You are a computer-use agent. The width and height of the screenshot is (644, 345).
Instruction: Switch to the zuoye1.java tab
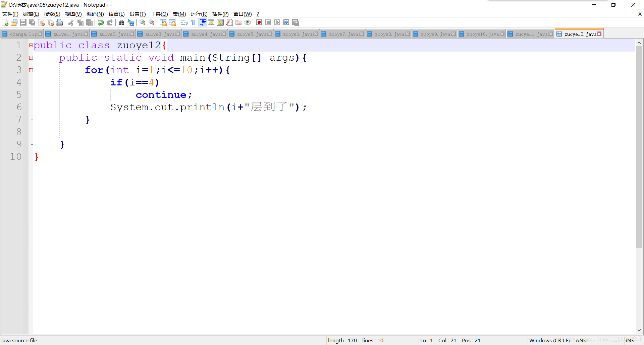pyautogui.click(x=66, y=34)
